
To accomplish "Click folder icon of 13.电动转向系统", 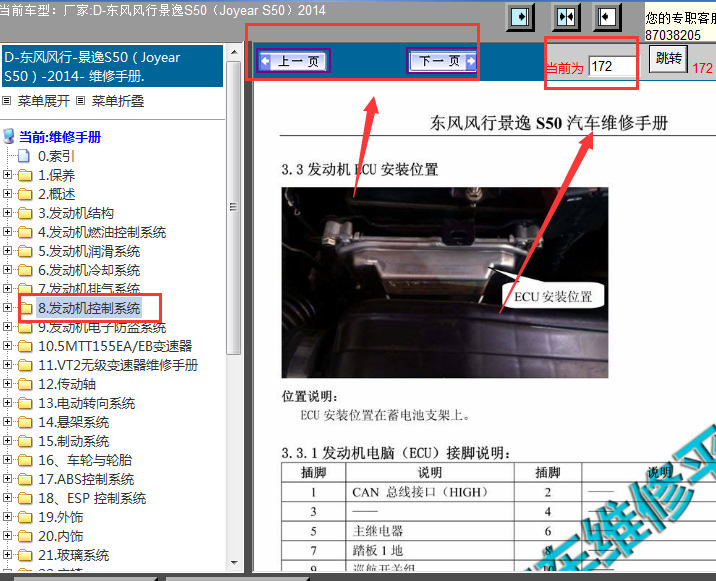I will (x=25, y=404).
